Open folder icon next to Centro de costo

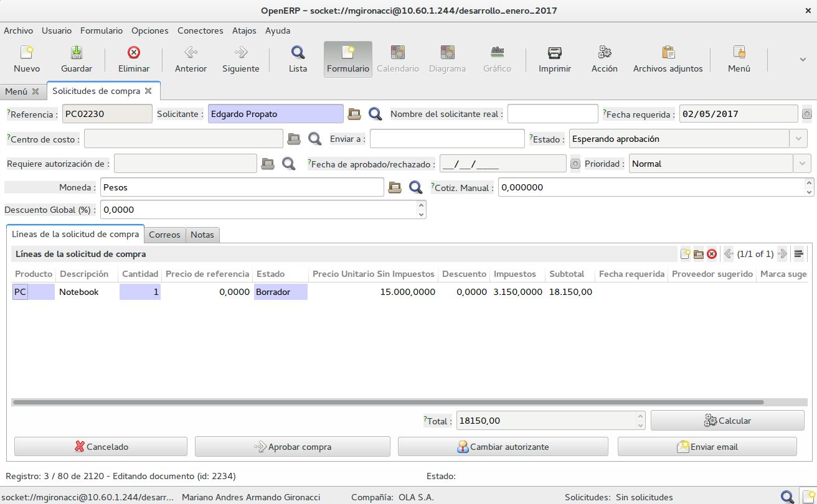coord(294,139)
